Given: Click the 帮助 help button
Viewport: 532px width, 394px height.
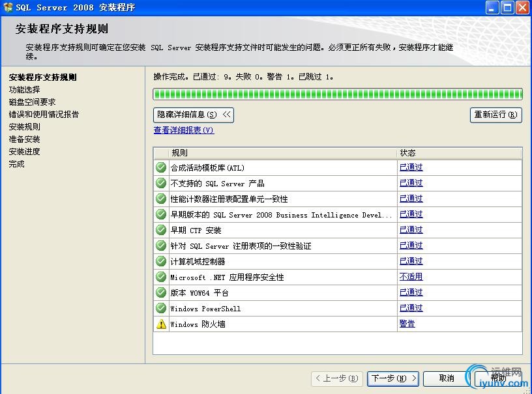Looking at the screenshot, I should pyautogui.click(x=498, y=378).
